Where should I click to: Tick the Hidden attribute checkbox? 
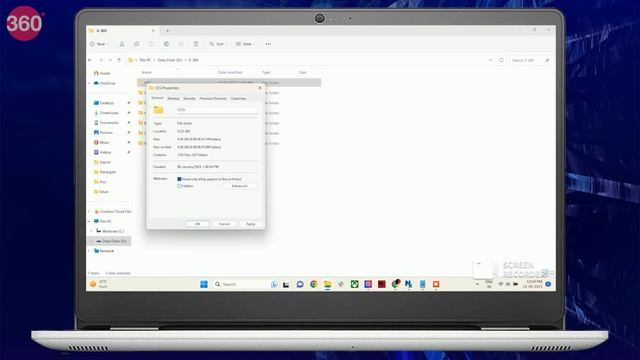pos(179,186)
